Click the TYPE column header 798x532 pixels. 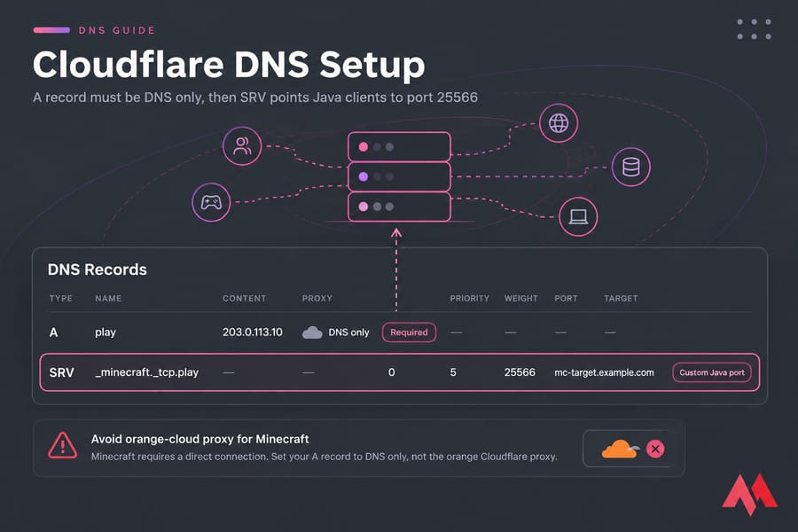tap(60, 298)
